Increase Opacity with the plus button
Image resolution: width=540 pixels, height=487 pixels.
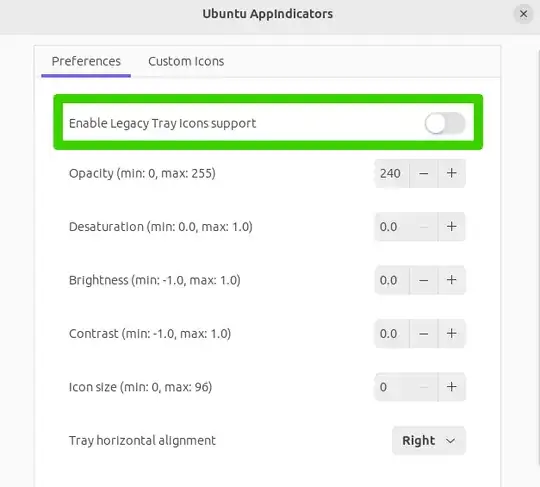451,173
